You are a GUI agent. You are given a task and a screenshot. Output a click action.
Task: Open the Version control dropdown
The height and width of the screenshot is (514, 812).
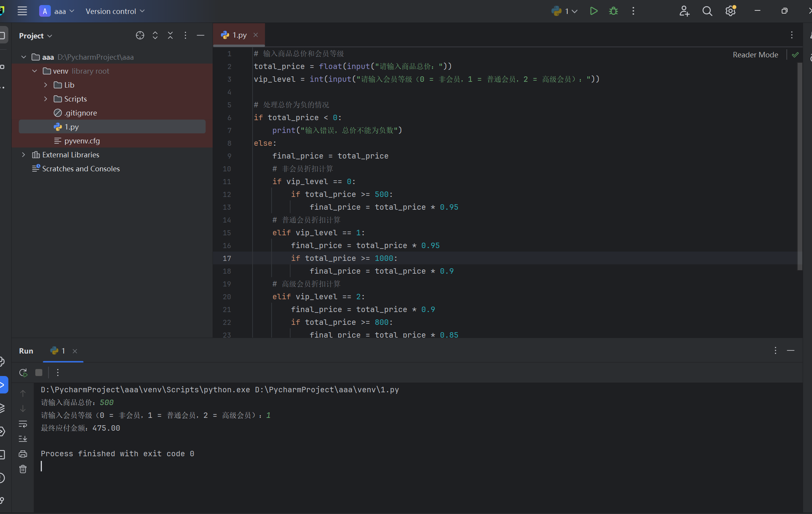point(115,11)
